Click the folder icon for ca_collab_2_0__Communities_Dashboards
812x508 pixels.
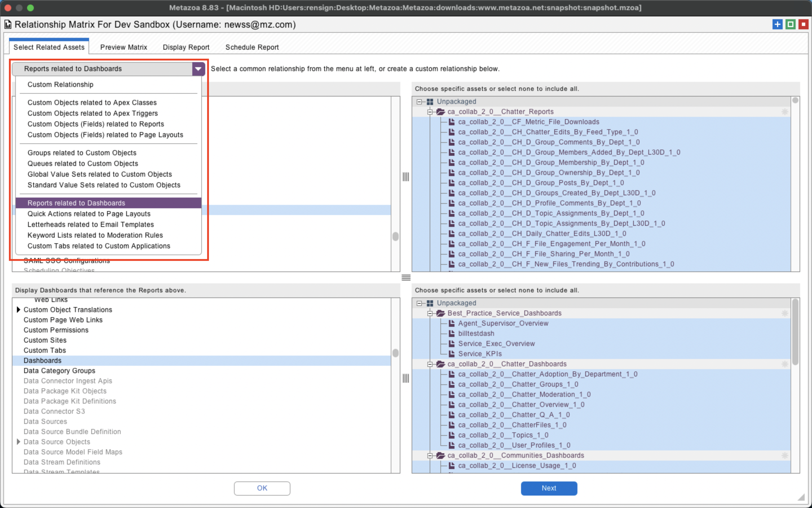pos(441,456)
